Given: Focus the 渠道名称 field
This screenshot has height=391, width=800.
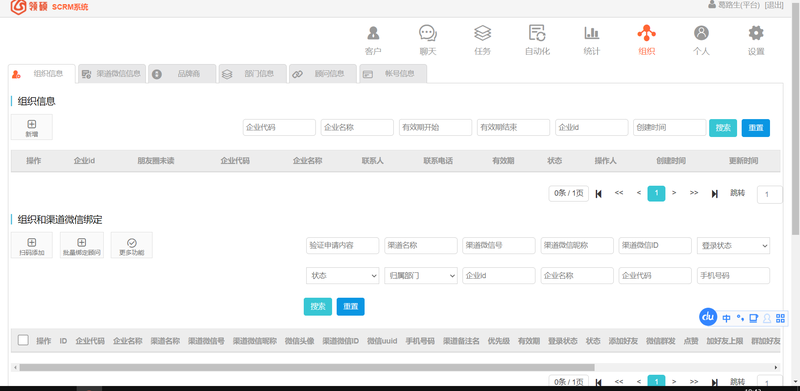Looking at the screenshot, I should [x=420, y=246].
